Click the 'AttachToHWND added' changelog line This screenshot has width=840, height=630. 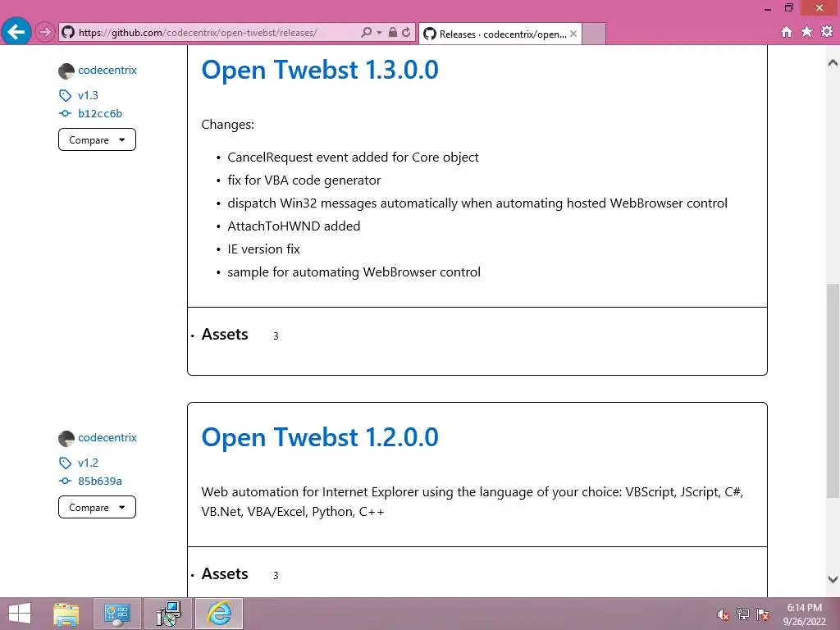294,226
